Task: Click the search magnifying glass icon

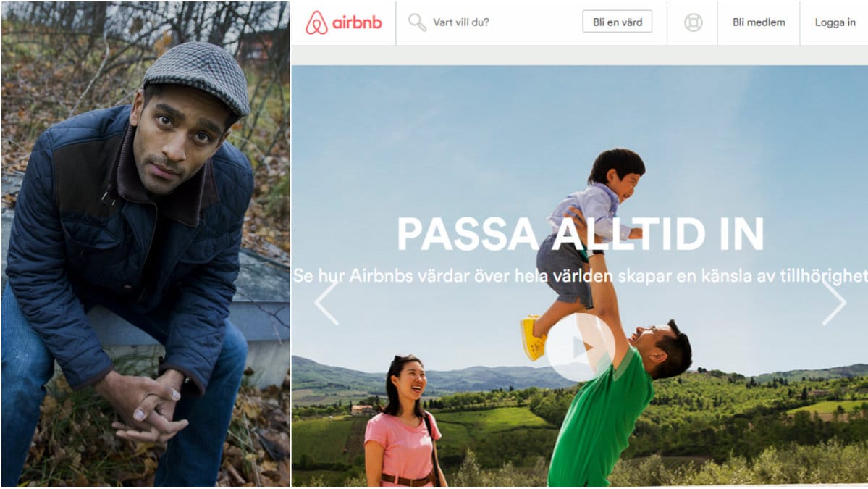Action: pos(417,22)
